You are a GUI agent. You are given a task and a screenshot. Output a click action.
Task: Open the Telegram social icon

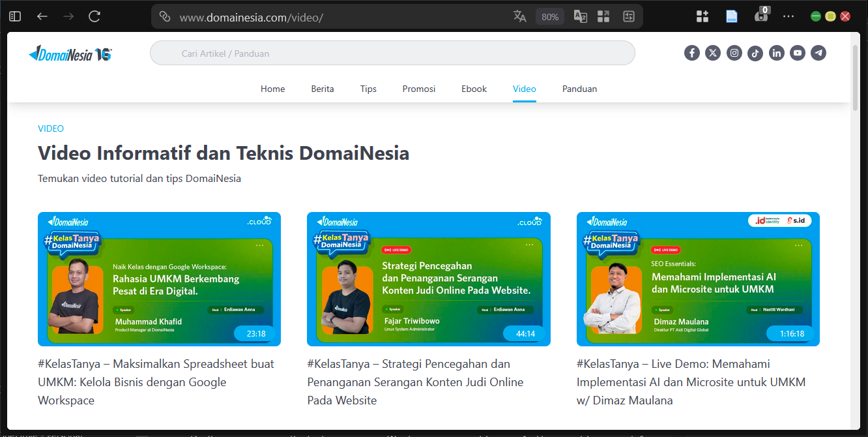(x=818, y=53)
